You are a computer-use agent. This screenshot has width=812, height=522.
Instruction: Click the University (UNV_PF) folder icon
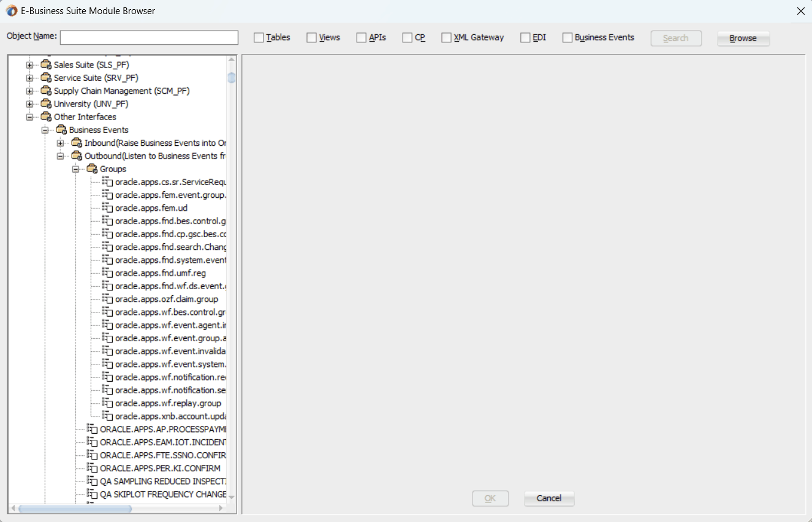coord(46,104)
